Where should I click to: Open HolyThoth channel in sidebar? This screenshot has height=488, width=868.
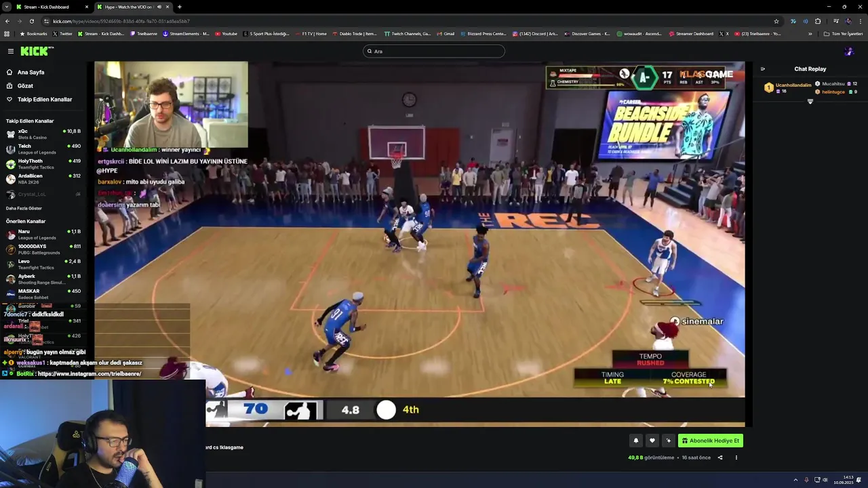pyautogui.click(x=43, y=164)
